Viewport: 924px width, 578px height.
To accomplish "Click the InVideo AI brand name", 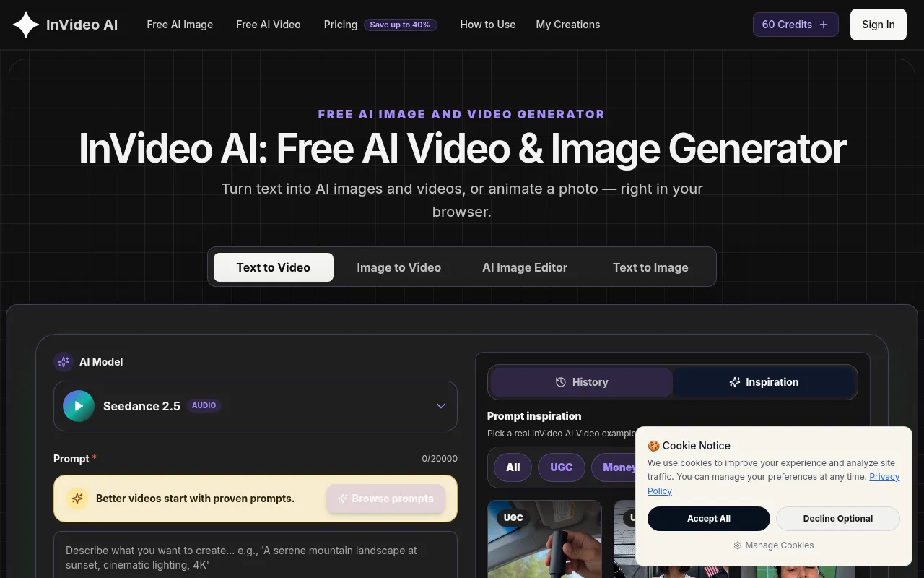I will click(82, 25).
